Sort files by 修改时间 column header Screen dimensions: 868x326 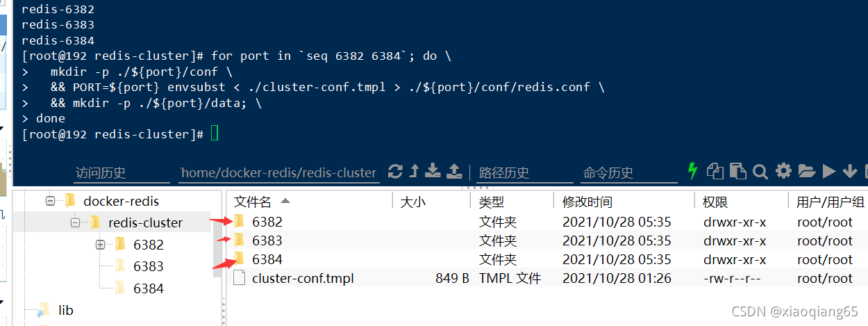(587, 202)
